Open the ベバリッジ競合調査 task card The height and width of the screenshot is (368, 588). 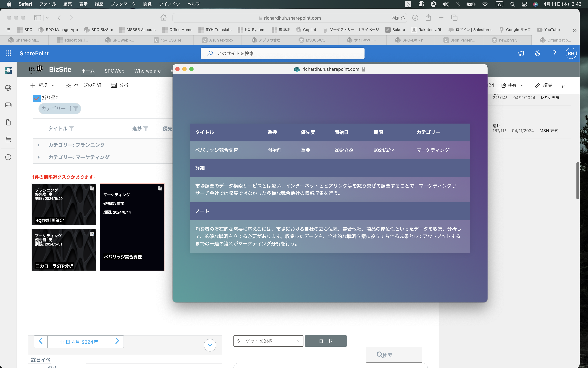132,227
